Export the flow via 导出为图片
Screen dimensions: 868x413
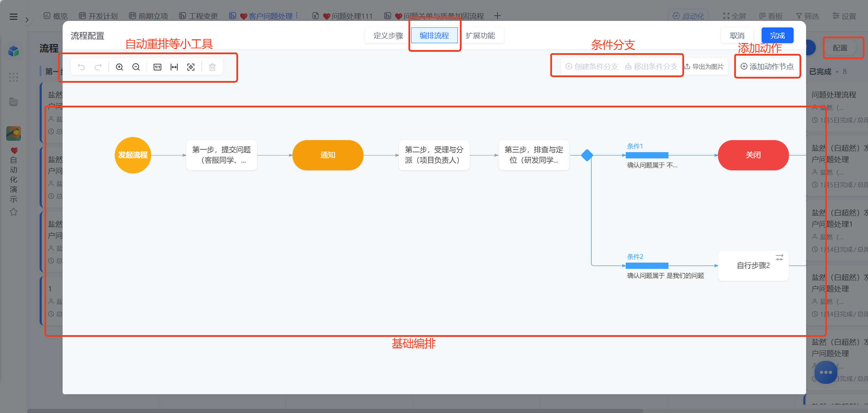(x=704, y=66)
